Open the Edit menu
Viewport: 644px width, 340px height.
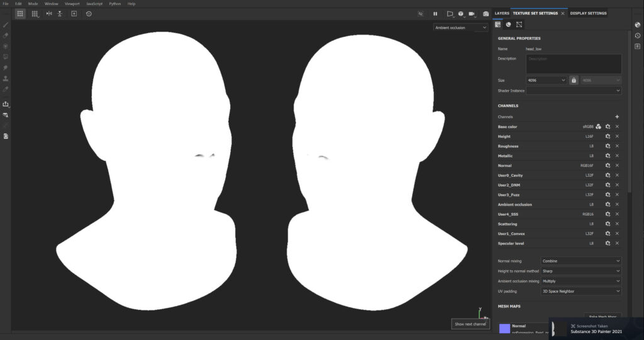tap(18, 4)
